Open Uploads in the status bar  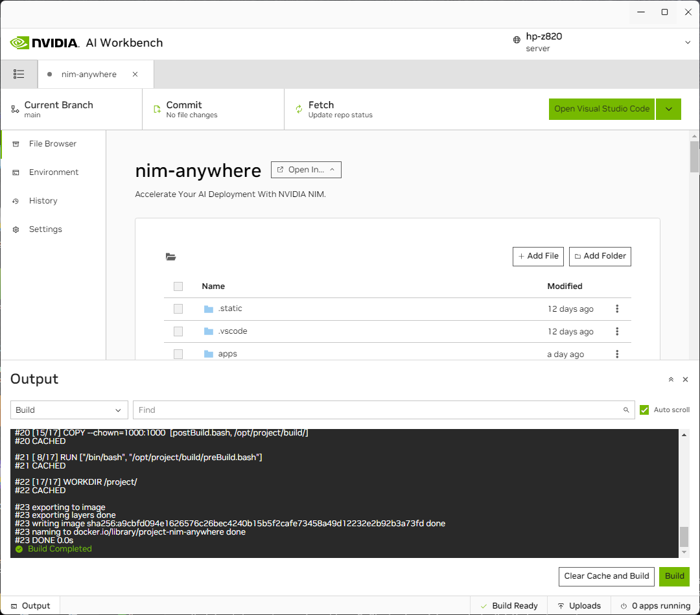pos(579,606)
